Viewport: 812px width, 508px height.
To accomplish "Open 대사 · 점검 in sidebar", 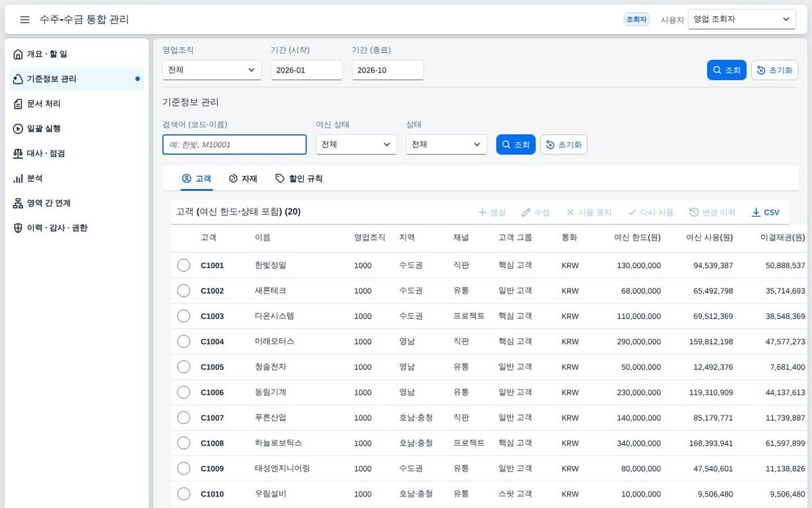I will 76,153.
